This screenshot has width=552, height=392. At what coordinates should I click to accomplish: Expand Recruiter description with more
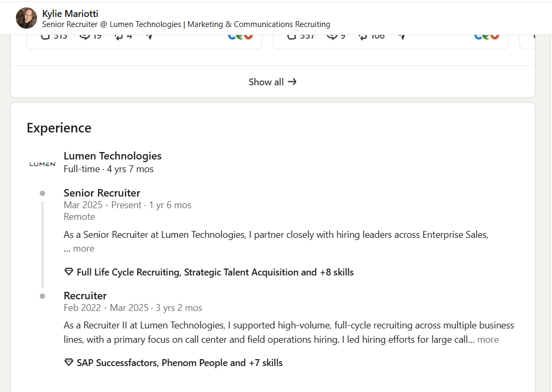(488, 340)
